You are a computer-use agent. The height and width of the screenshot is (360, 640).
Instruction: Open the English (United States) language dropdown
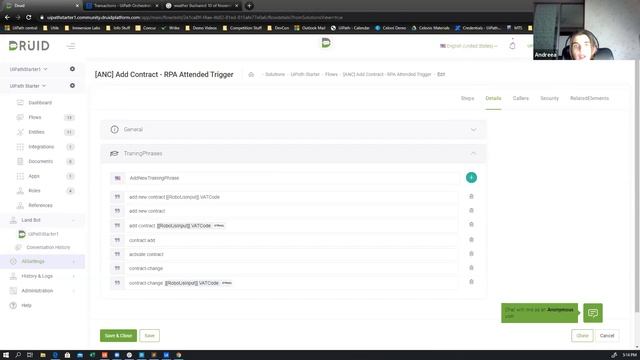(468, 46)
